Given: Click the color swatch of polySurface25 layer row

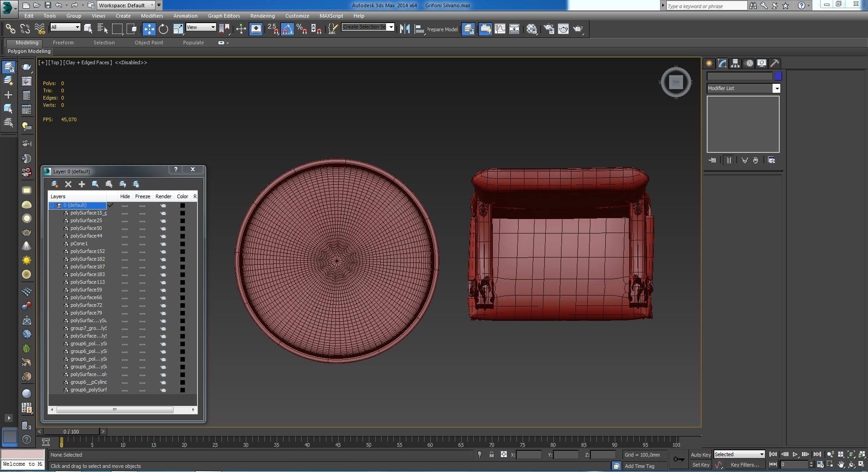Looking at the screenshot, I should [x=182, y=221].
